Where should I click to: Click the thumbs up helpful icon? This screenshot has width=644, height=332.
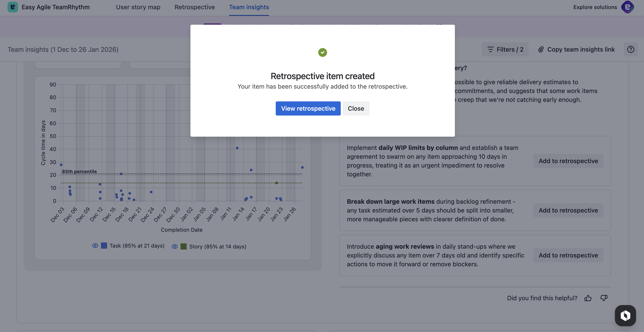point(588,298)
